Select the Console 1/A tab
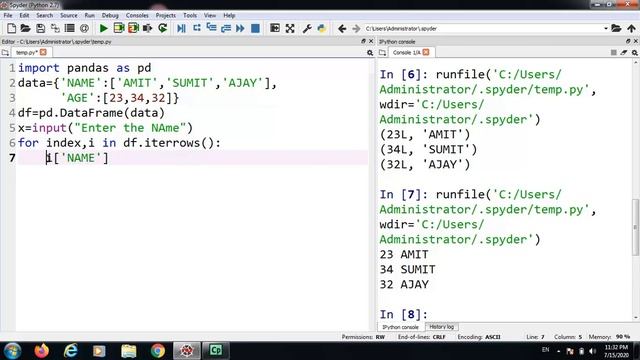Screen dimensions: 640x360 click(407, 52)
